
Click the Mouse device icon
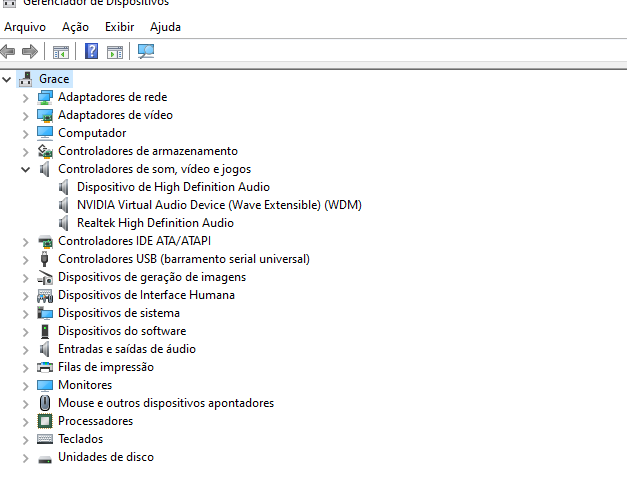[45, 403]
